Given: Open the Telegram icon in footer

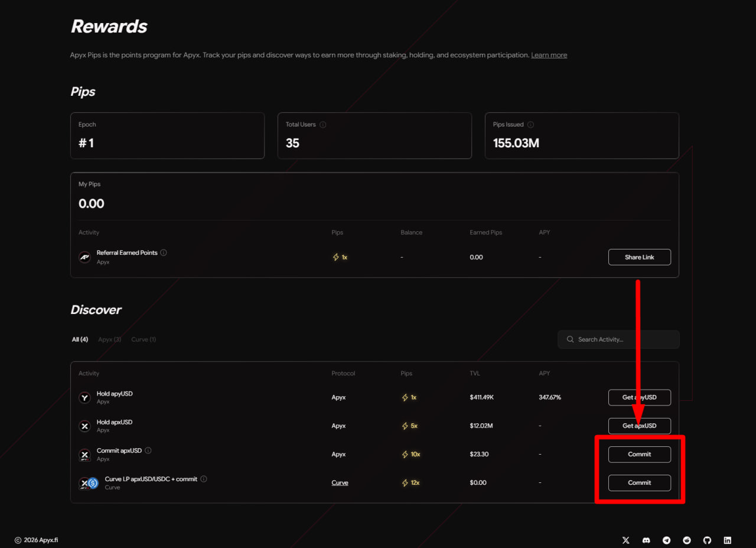Looking at the screenshot, I should tap(667, 540).
